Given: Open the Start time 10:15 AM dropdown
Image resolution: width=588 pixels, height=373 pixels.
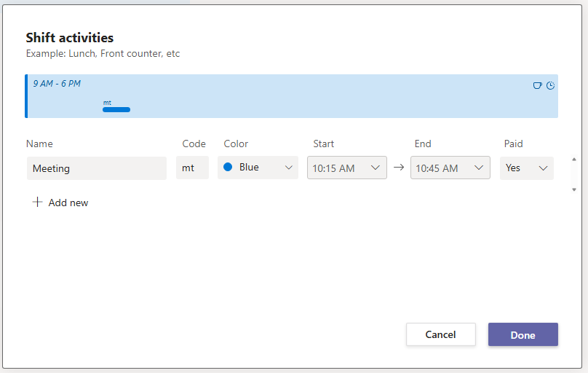Looking at the screenshot, I should [347, 168].
